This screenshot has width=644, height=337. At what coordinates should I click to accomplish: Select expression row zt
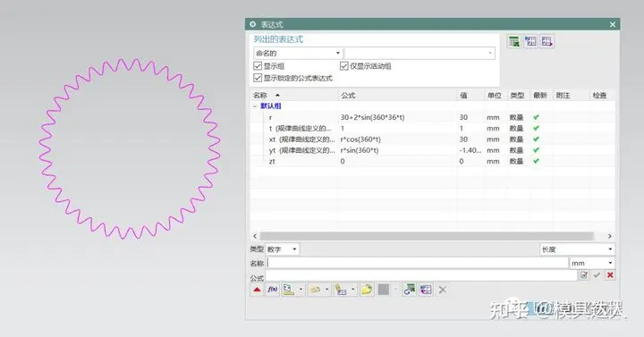pos(433,161)
